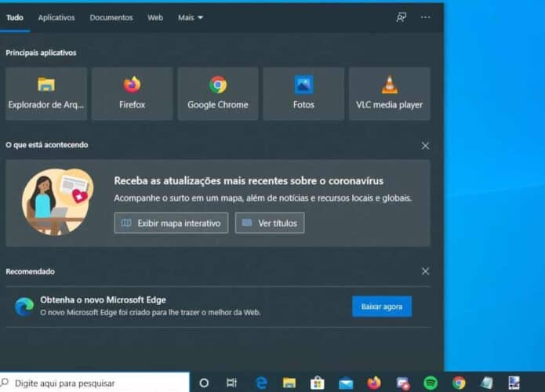Launch VLC media player tile
The height and width of the screenshot is (392, 545).
[x=389, y=94]
